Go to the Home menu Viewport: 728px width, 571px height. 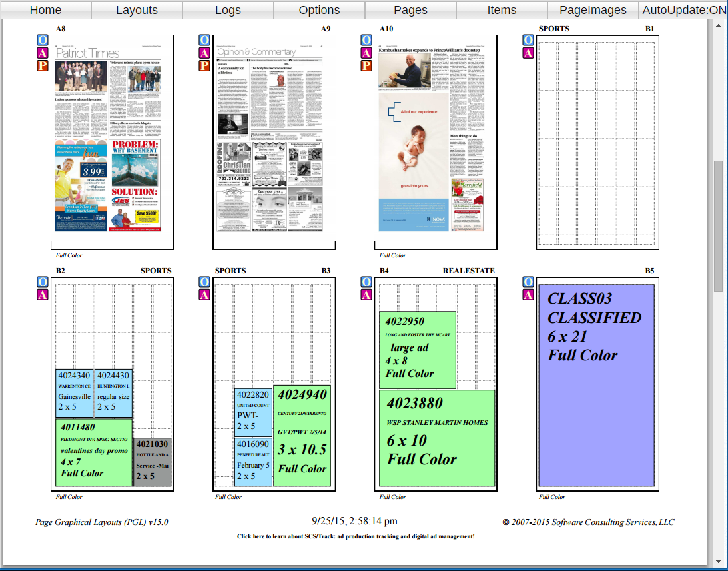coord(45,10)
